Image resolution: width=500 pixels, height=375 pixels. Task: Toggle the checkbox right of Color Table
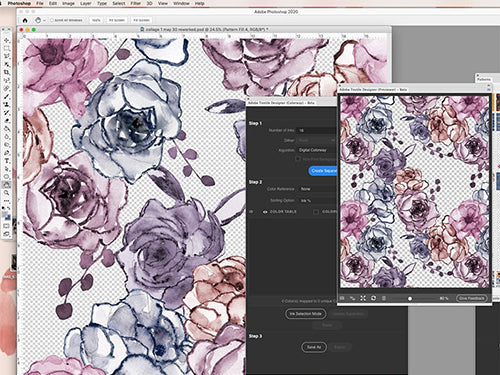pos(316,212)
